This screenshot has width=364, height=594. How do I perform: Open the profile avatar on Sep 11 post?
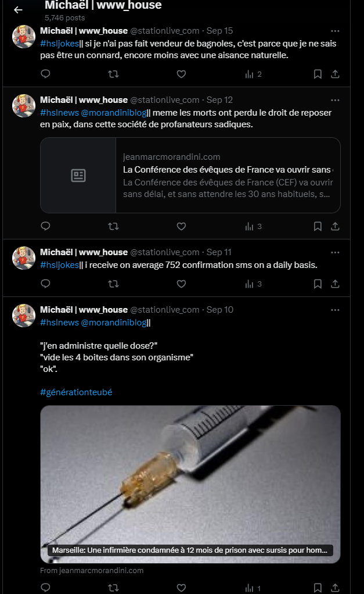pos(23,258)
